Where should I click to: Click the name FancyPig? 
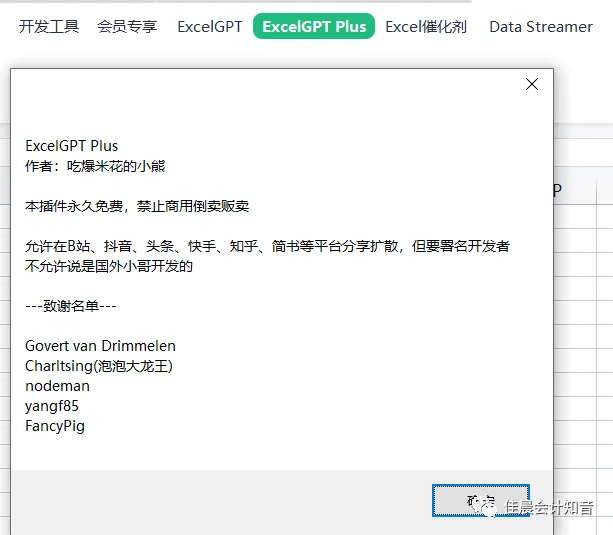click(x=55, y=426)
